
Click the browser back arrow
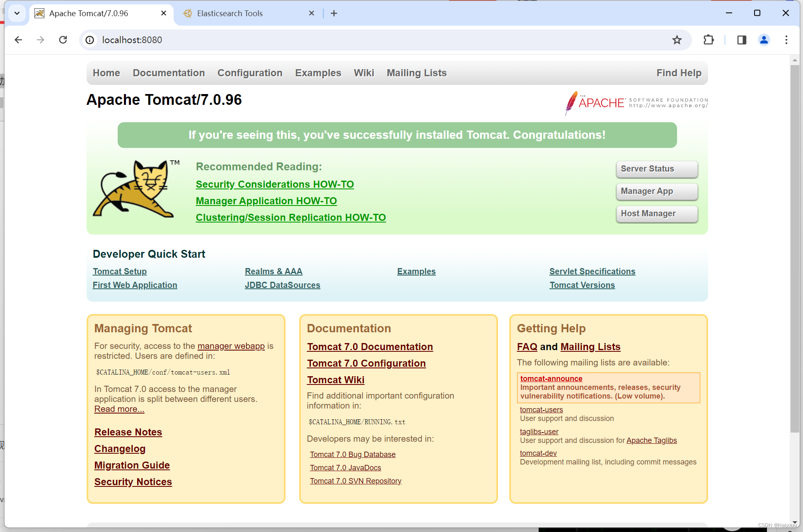pyautogui.click(x=18, y=40)
